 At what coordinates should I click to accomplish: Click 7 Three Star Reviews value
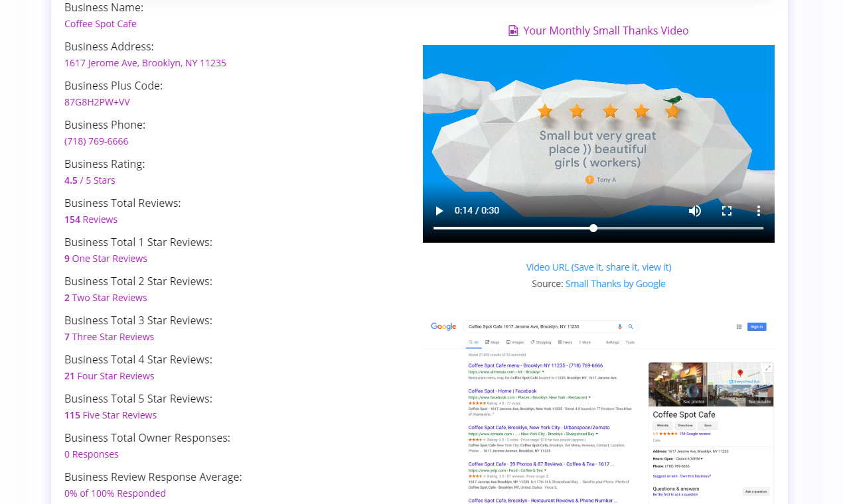tap(109, 337)
